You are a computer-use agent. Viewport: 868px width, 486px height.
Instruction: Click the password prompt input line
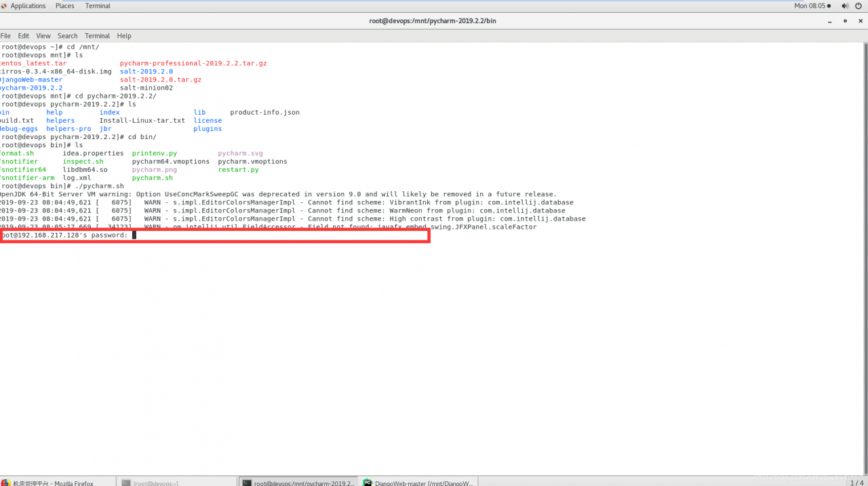pyautogui.click(x=214, y=236)
